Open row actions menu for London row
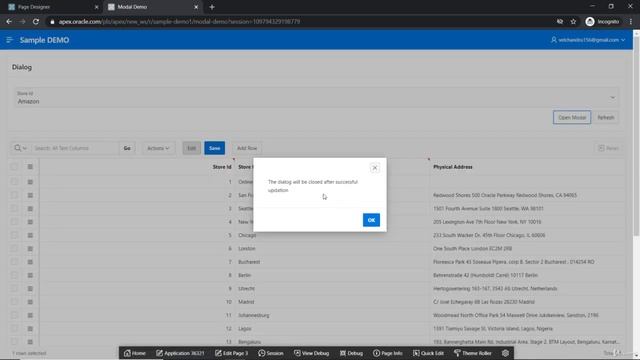This screenshot has height=360, width=640. pyautogui.click(x=30, y=249)
